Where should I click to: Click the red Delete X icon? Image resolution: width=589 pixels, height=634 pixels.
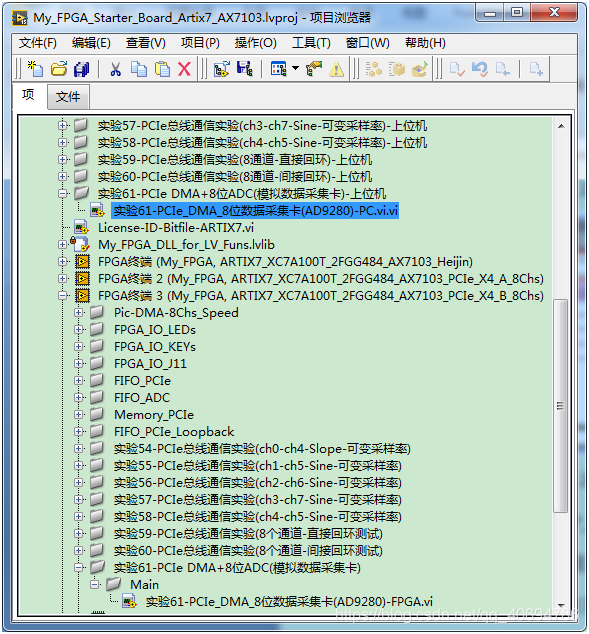(184, 69)
